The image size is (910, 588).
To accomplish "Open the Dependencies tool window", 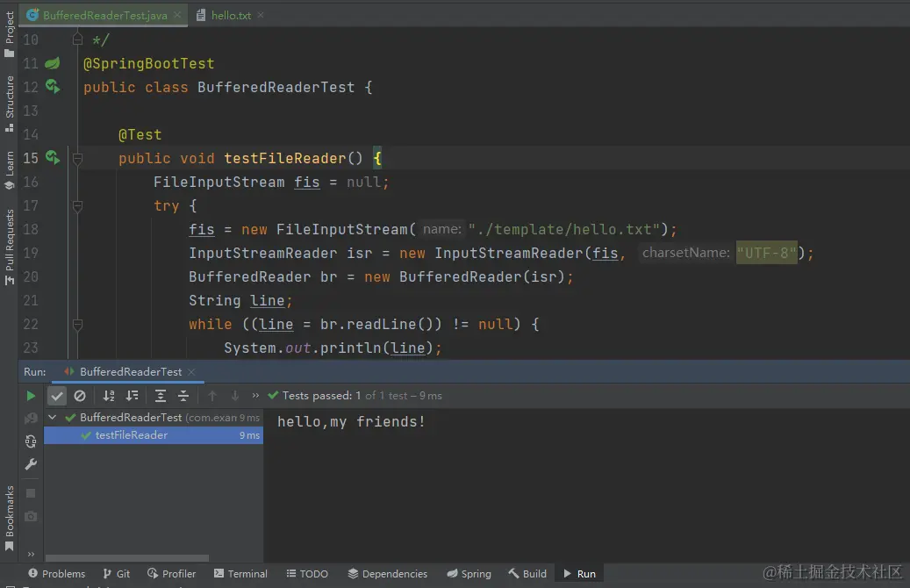I will click(x=388, y=573).
